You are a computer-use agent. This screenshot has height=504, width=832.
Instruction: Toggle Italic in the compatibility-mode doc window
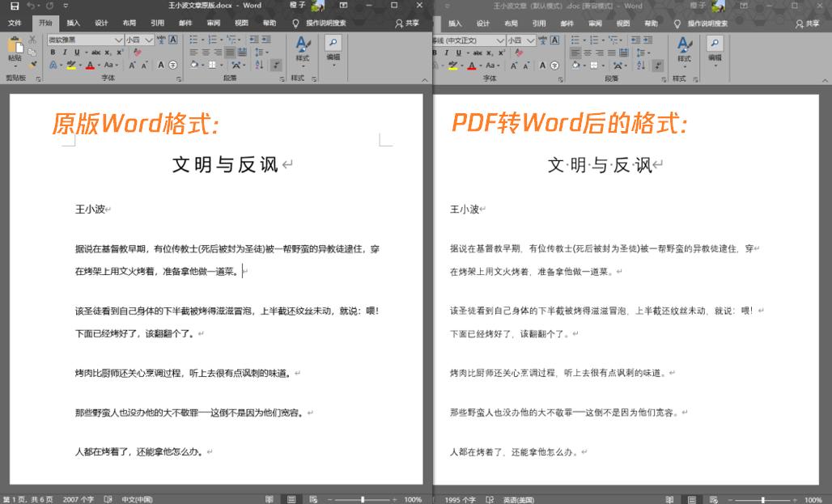point(448,52)
